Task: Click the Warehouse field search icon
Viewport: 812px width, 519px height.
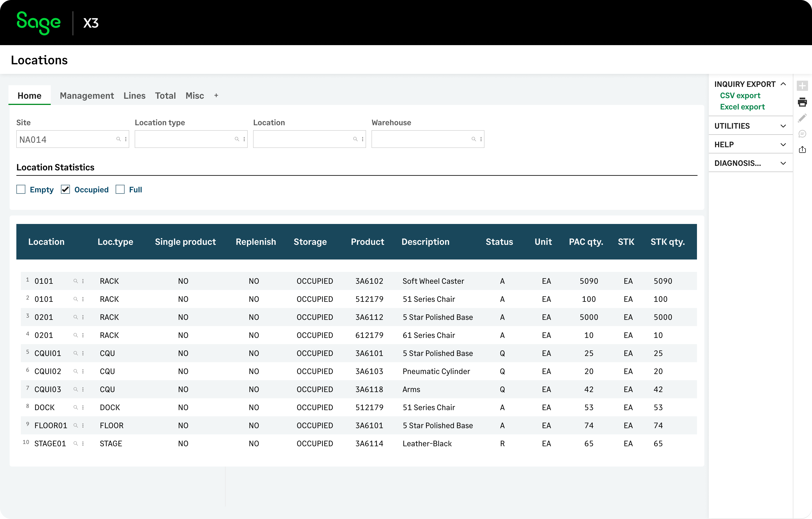Action: coord(473,139)
